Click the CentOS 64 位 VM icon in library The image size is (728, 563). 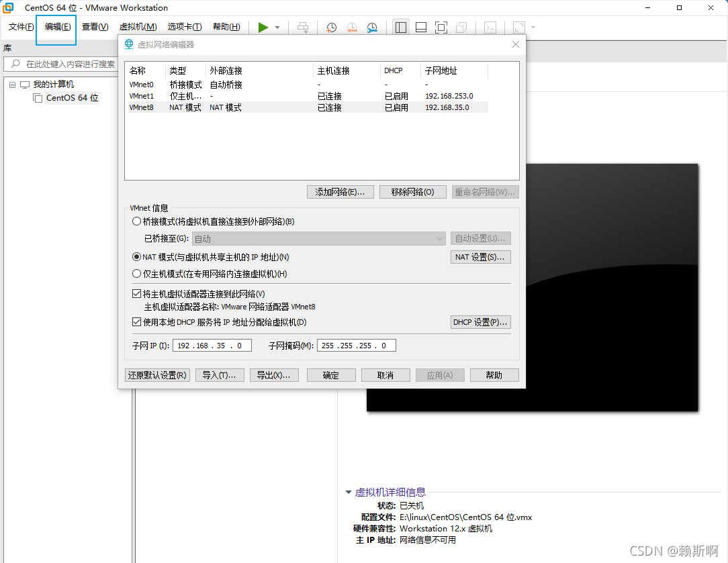click(38, 98)
